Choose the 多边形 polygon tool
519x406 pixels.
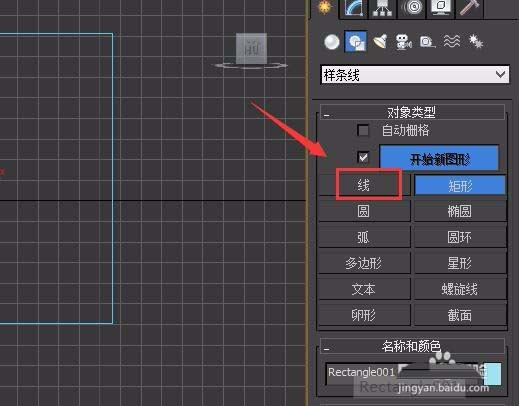tap(364, 263)
